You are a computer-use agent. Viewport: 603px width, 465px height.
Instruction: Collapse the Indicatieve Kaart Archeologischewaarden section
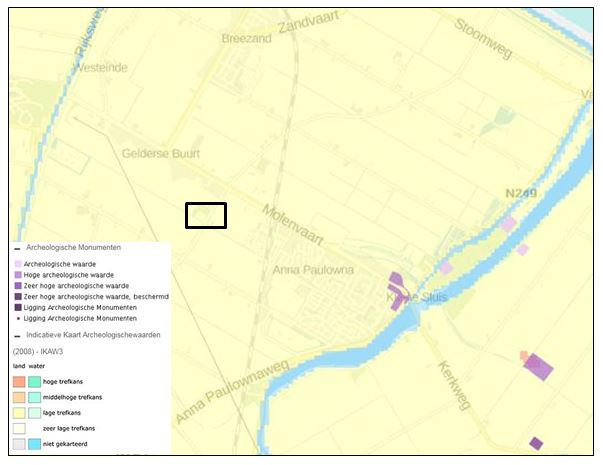click(17, 334)
